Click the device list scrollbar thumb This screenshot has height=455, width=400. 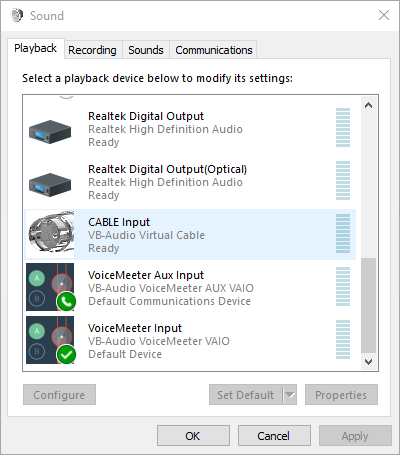tap(368, 305)
